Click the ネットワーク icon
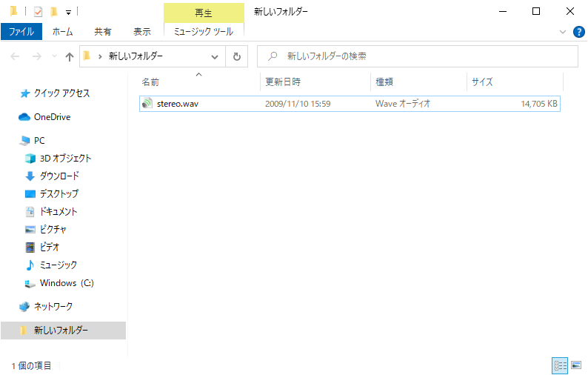The height and width of the screenshot is (375, 588). pos(24,307)
